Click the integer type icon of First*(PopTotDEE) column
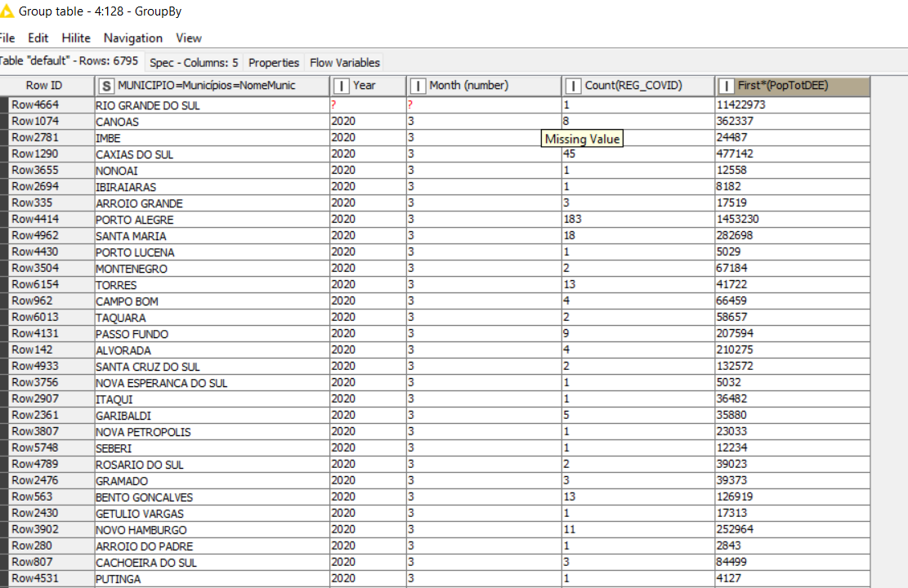 coord(726,87)
